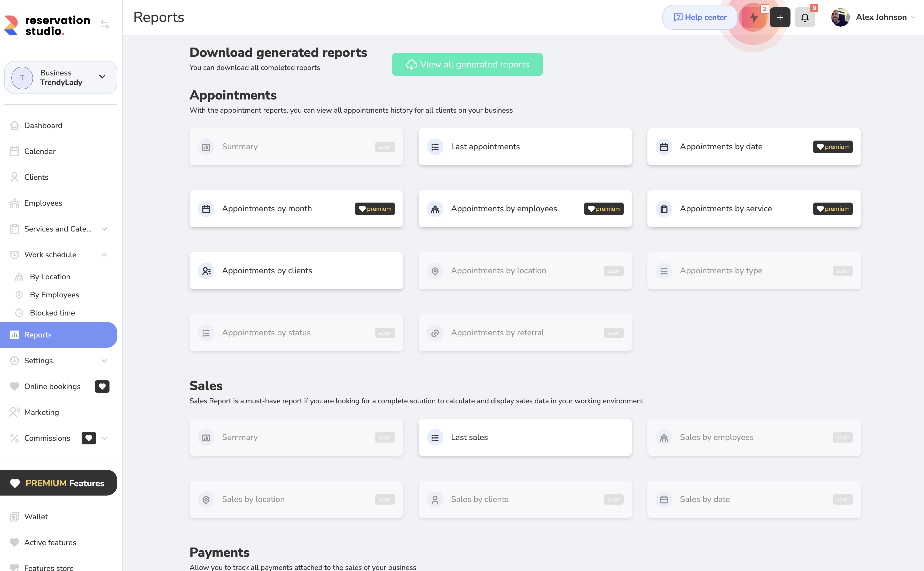Open By Employees under Work schedule
924x571 pixels.
pyautogui.click(x=54, y=295)
